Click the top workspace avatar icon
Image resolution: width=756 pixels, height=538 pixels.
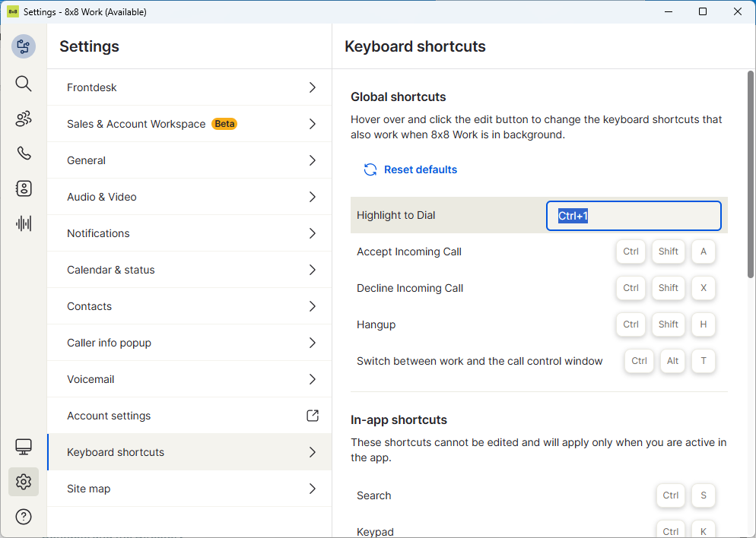[24, 46]
